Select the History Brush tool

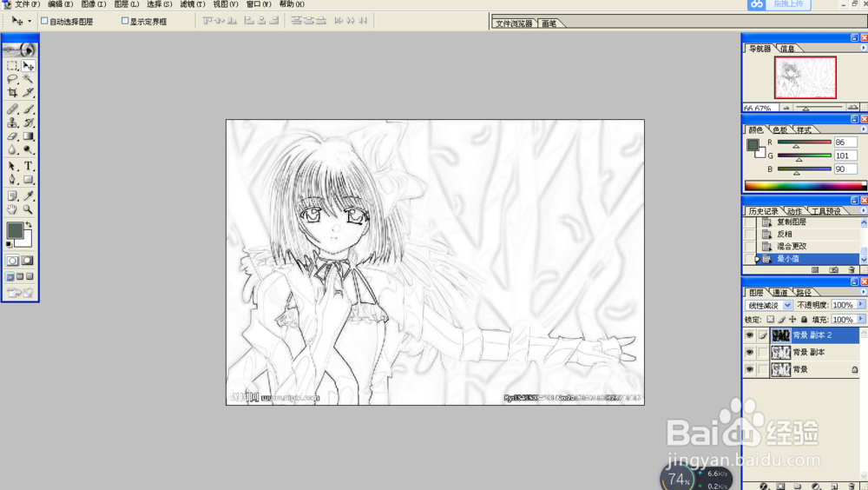[28, 122]
